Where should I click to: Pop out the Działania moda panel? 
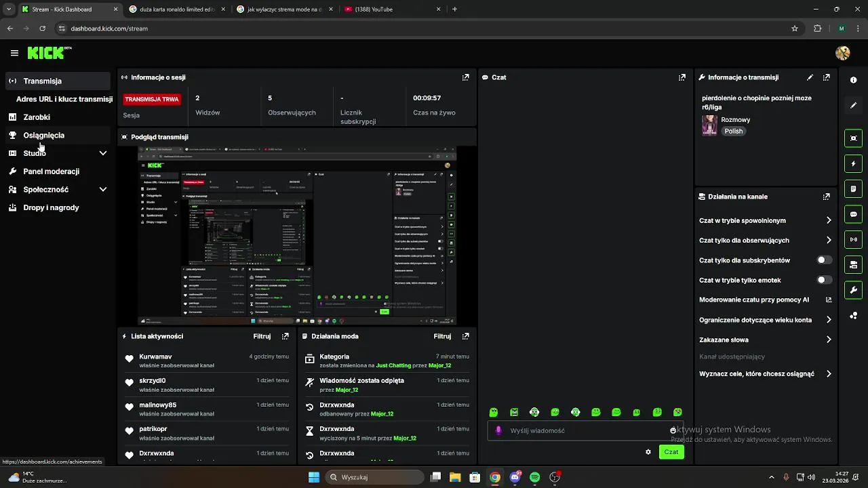(465, 336)
